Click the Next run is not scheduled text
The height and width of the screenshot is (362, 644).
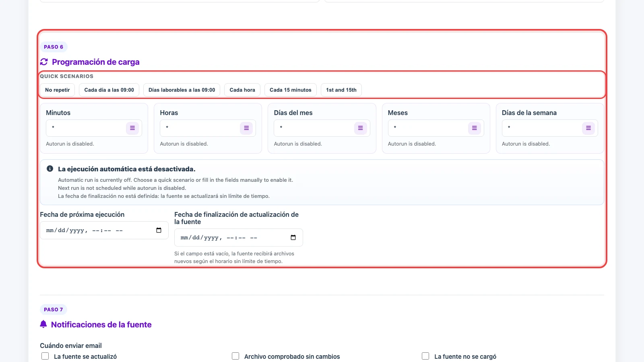(x=122, y=188)
